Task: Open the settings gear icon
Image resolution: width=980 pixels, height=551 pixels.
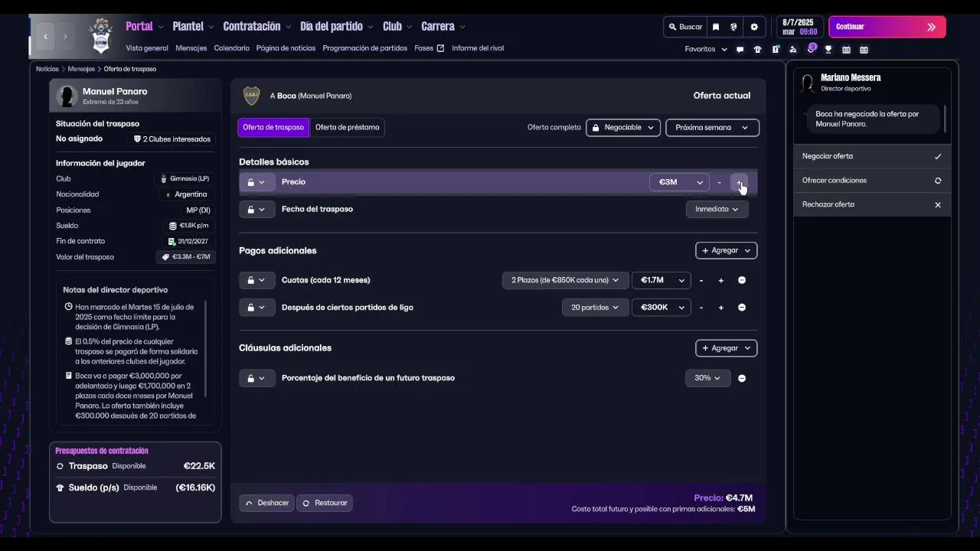Action: coord(754,27)
